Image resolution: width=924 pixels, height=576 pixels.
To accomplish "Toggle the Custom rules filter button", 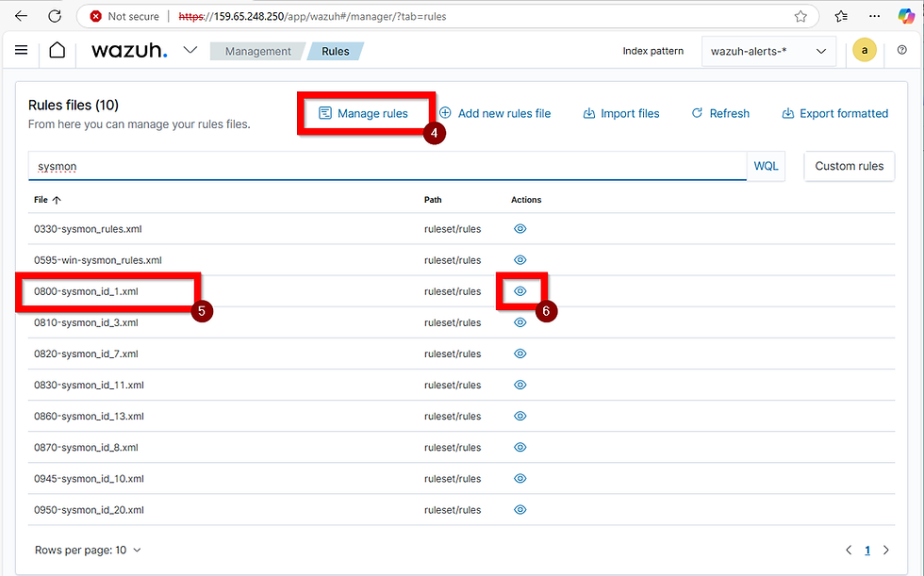I will pyautogui.click(x=850, y=166).
